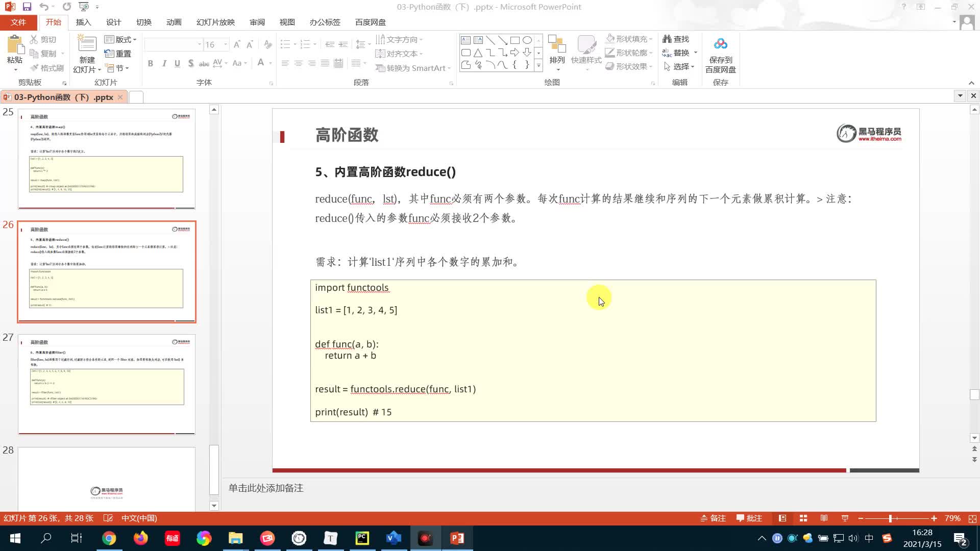Image resolution: width=980 pixels, height=551 pixels.
Task: Toggle text Shadow (S) button
Action: coord(190,63)
